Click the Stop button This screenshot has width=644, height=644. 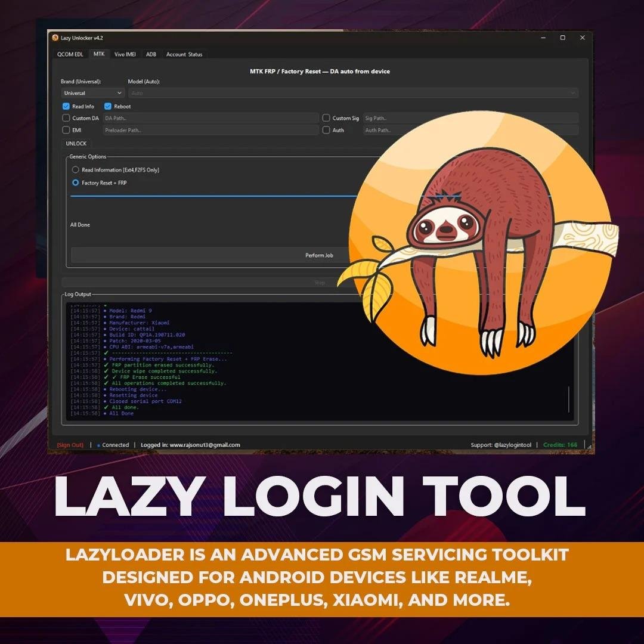[x=320, y=283]
